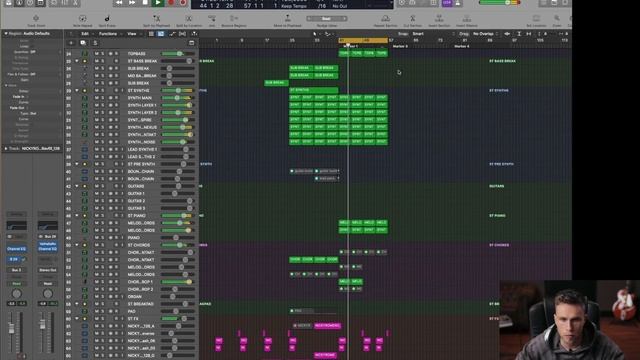
Task: Click the Read automation mode button
Action: pyautogui.click(x=16, y=284)
